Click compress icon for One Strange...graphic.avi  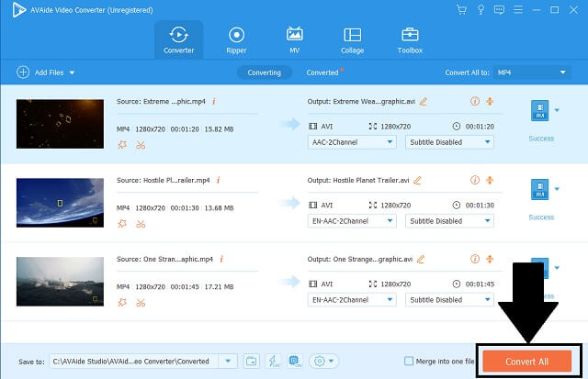point(490,259)
